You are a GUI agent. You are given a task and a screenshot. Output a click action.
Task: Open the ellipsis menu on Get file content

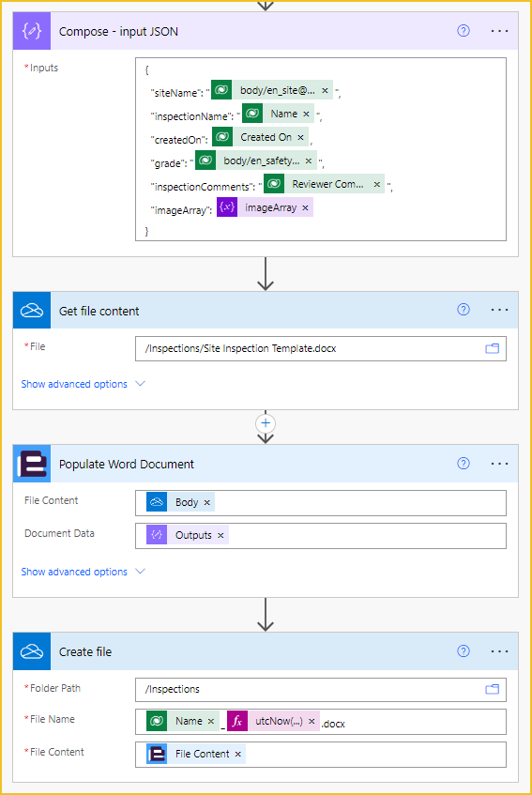(499, 310)
